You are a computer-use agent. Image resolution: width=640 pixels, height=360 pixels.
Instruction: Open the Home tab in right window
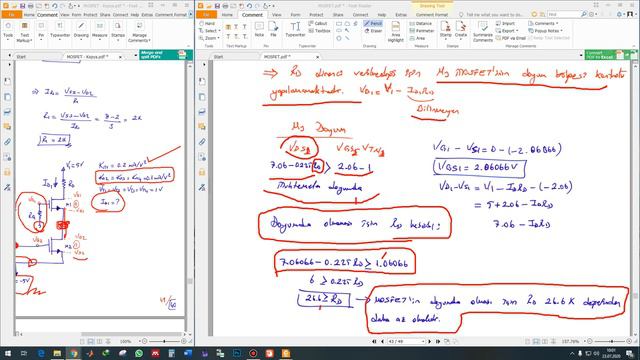pos(227,15)
